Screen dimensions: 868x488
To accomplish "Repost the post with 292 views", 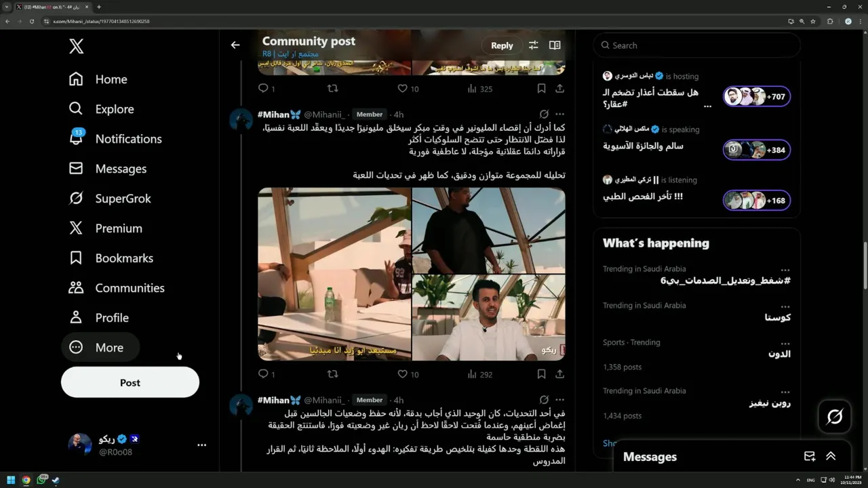I will tap(332, 374).
